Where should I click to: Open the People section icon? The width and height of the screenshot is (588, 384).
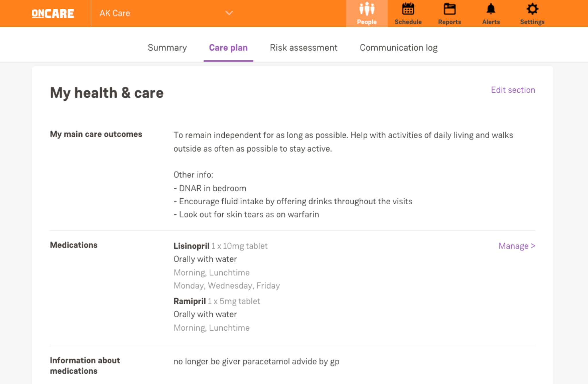pos(367,9)
